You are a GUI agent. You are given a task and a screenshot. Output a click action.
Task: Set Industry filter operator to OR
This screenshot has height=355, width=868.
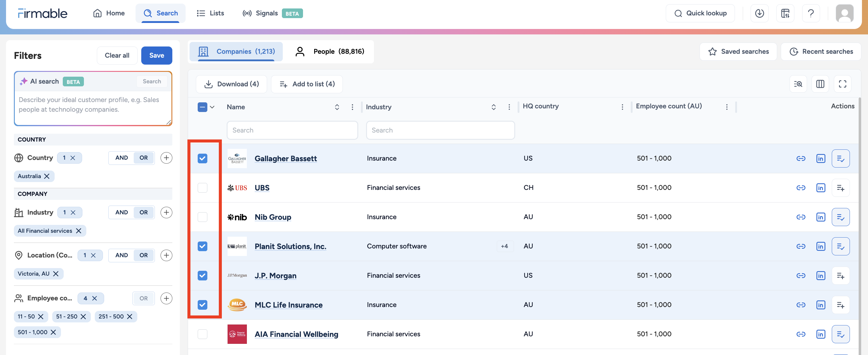point(144,213)
